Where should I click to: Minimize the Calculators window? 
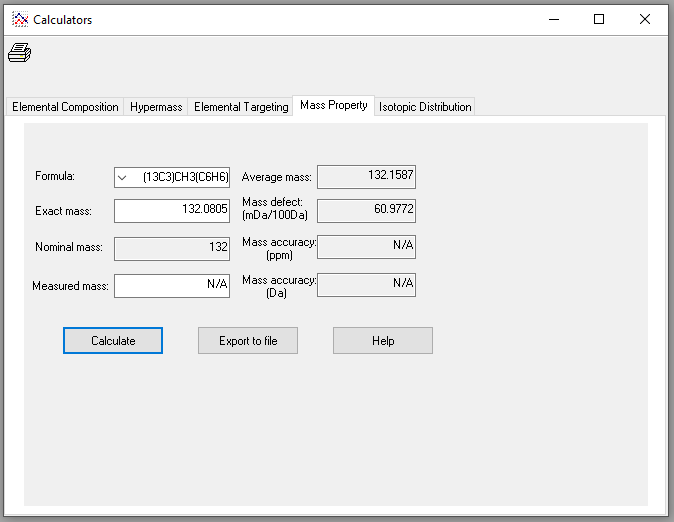click(554, 19)
